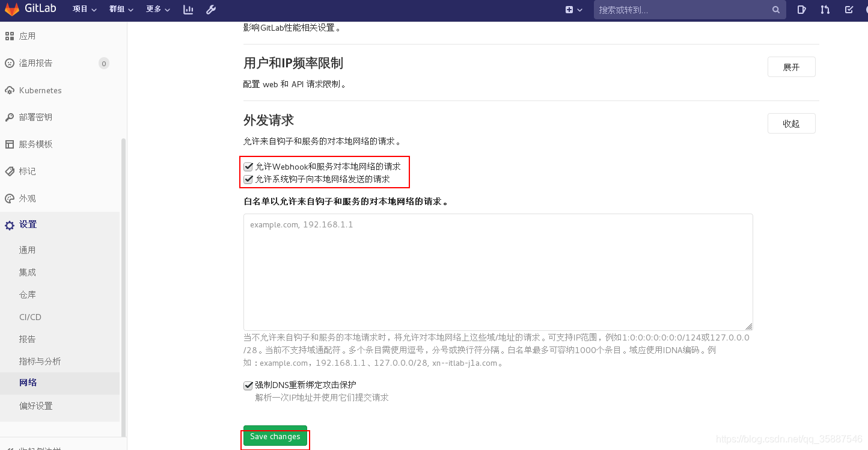
Task: Open the issues icon in the top bar
Action: [801, 10]
